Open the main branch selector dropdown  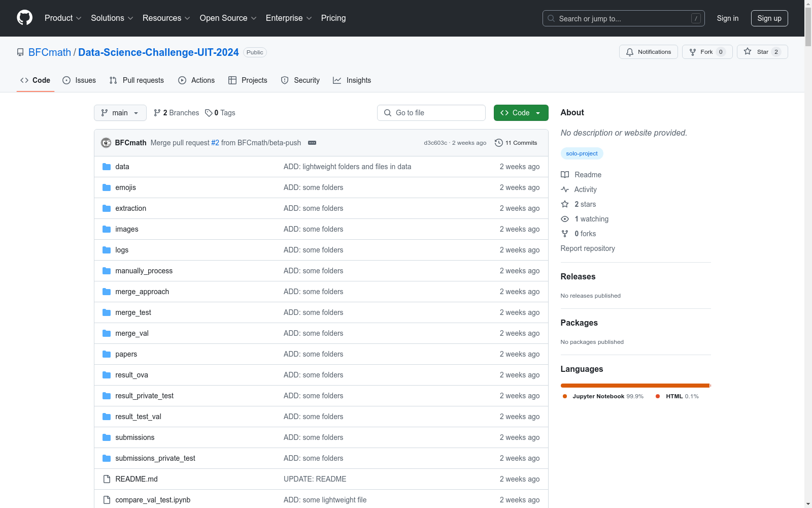click(120, 113)
